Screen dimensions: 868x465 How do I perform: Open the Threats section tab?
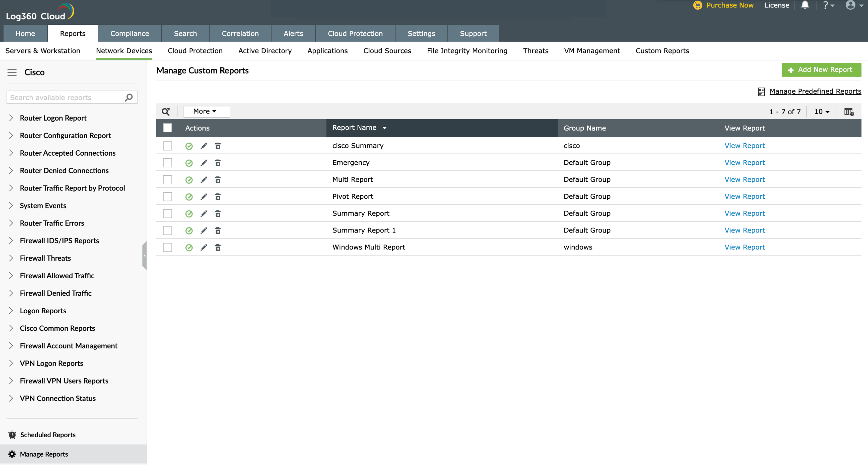pos(535,51)
